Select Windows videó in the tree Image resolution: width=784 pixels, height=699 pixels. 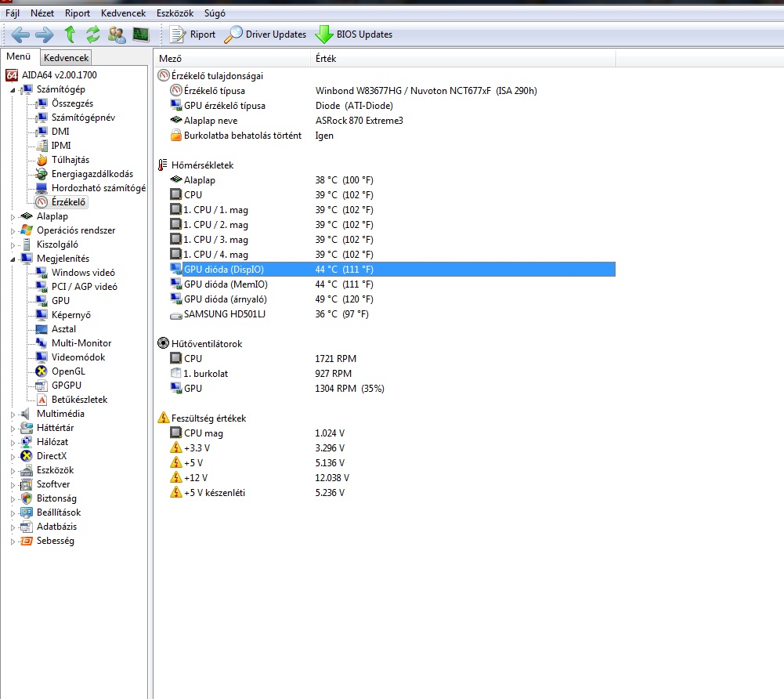pyautogui.click(x=83, y=272)
